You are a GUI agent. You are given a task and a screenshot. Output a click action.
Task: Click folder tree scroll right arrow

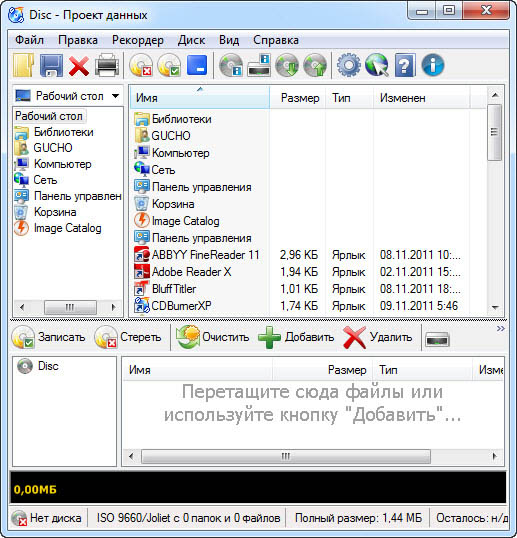pos(114,307)
